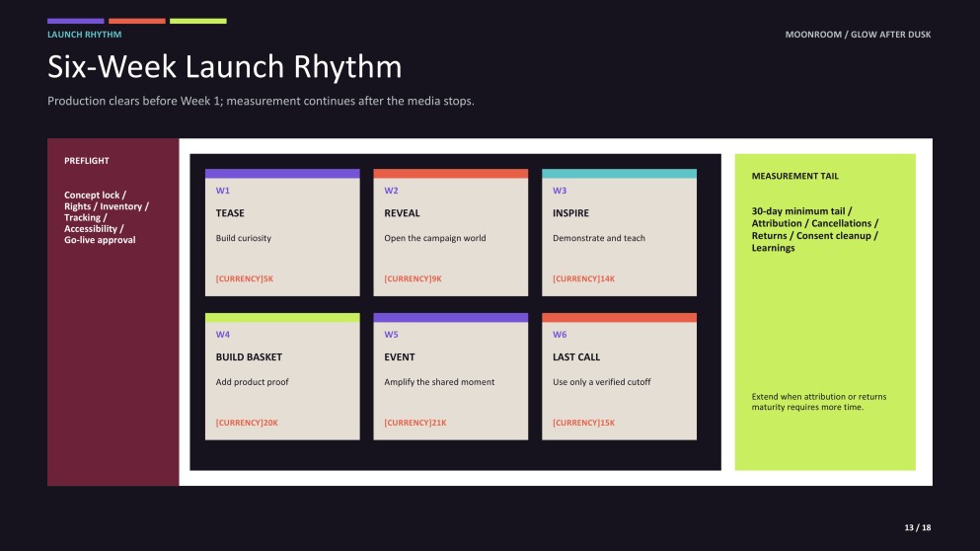Click the 'LAUNCH RHYTHM' section label
Screen dimensions: 980x551
84,35
